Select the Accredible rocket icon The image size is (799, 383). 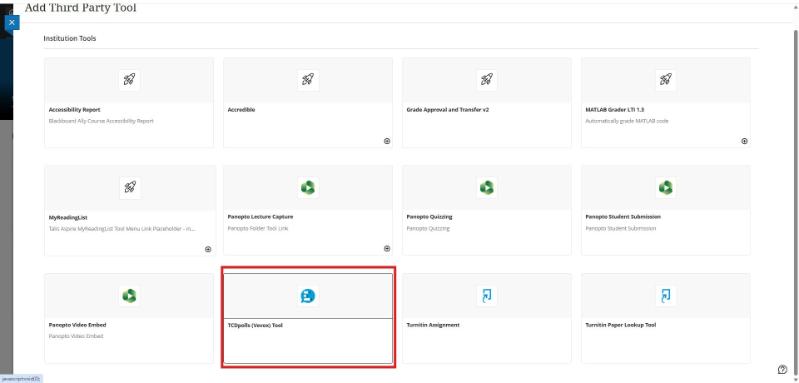click(x=308, y=80)
